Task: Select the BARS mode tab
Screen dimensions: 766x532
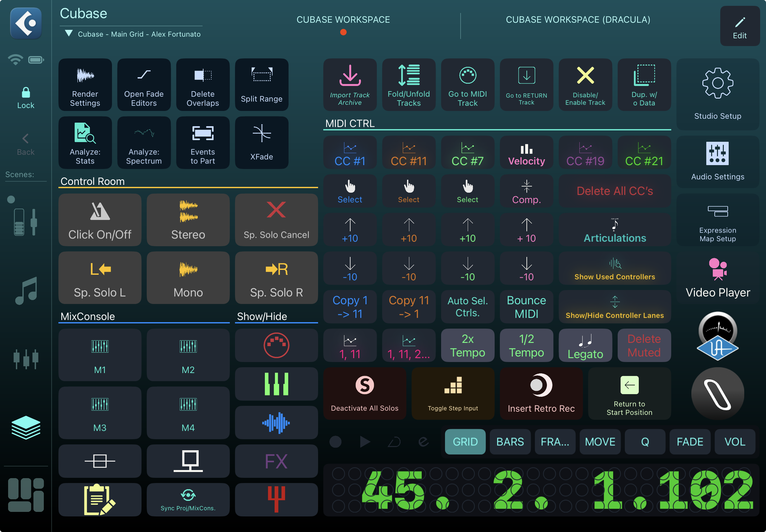Action: 510,442
